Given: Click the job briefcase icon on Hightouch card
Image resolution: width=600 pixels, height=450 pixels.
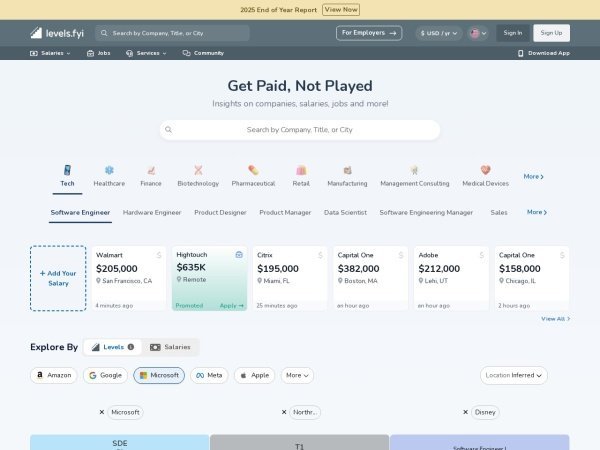Looking at the screenshot, I should click(239, 254).
